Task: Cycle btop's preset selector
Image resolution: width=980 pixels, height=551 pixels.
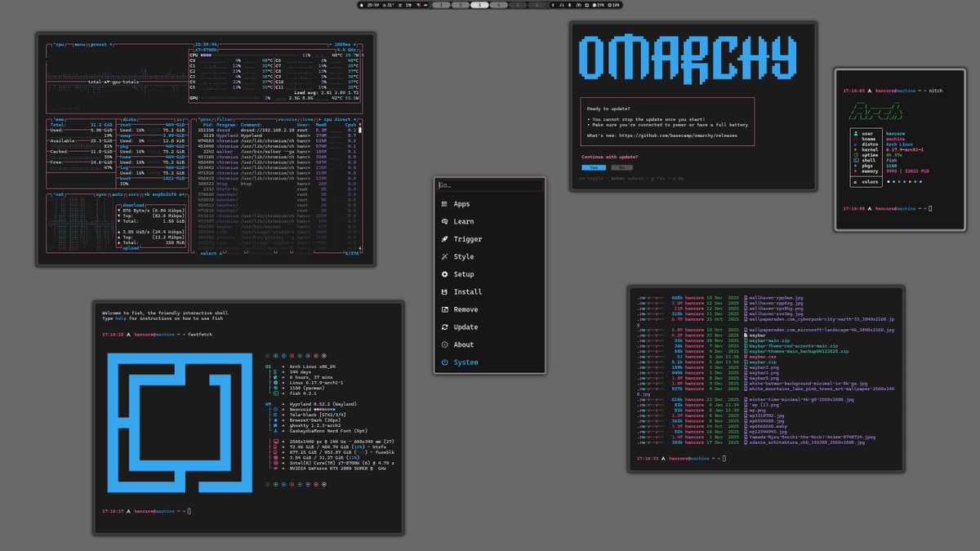Action: pos(100,45)
